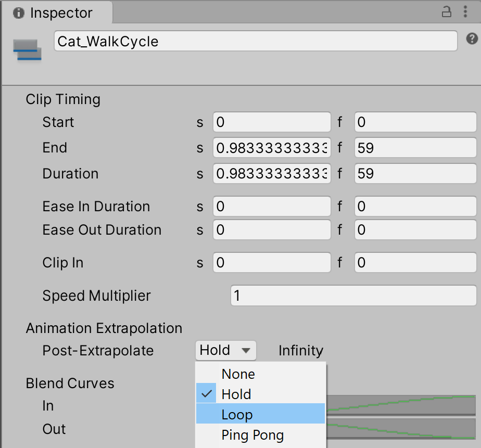Screen dimensions: 481x448
Task: Click the Start seconds field
Action: [272, 122]
